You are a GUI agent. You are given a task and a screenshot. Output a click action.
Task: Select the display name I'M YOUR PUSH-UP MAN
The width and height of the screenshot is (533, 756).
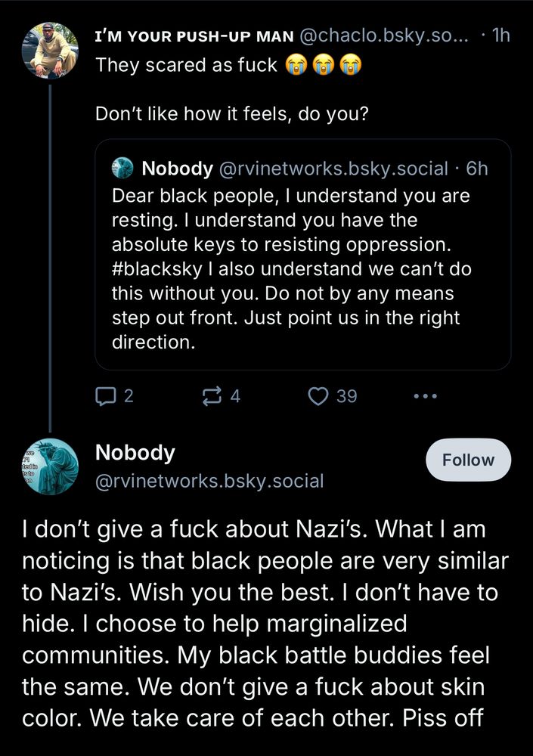193,35
